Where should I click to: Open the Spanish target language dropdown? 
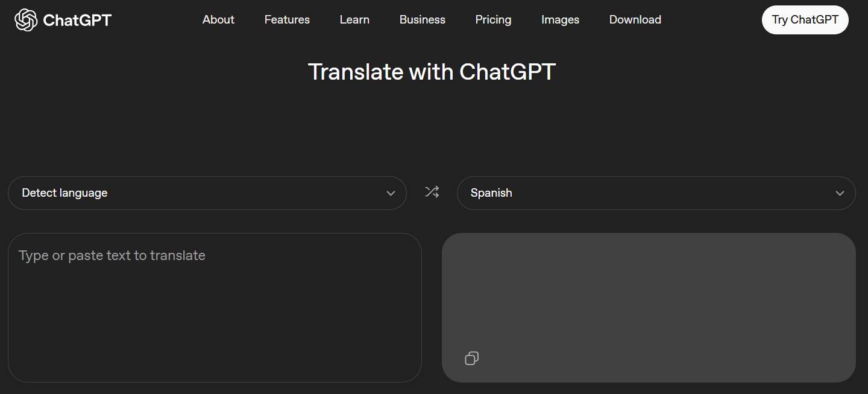[x=656, y=193]
